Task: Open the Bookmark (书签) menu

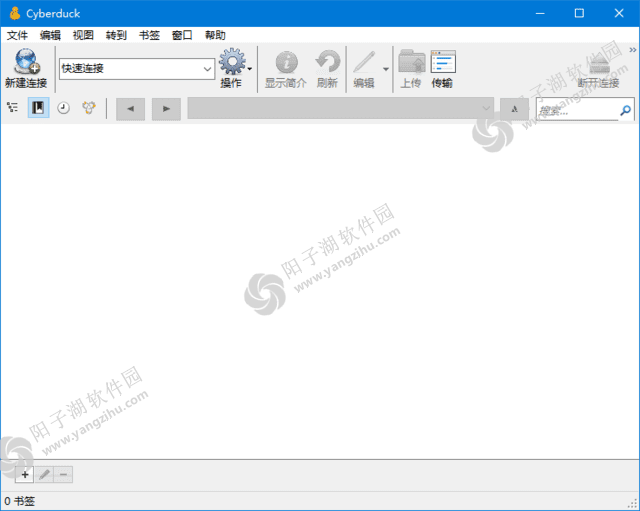Action: pyautogui.click(x=149, y=36)
